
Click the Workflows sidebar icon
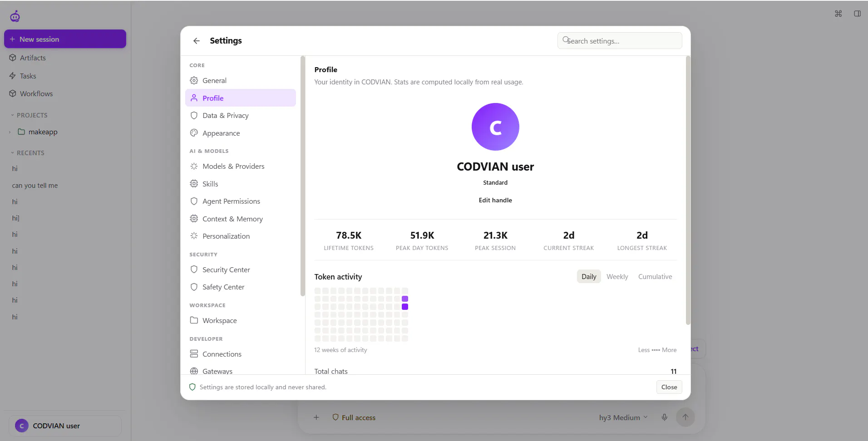click(x=13, y=93)
